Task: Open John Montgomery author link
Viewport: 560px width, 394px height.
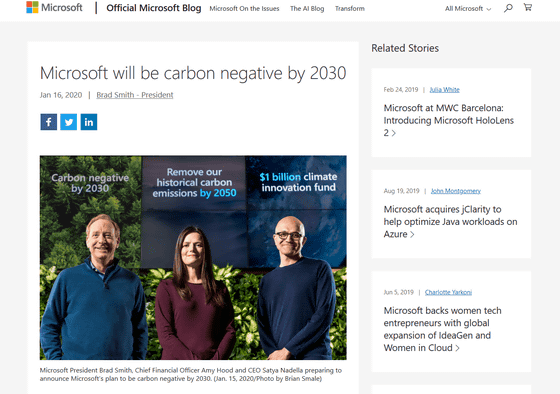Action: pyautogui.click(x=456, y=191)
